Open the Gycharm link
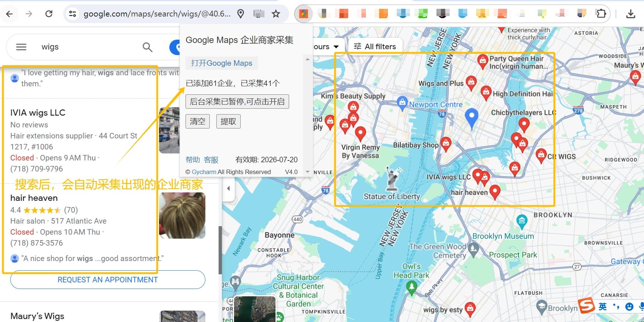This screenshot has width=644, height=322. (x=204, y=172)
